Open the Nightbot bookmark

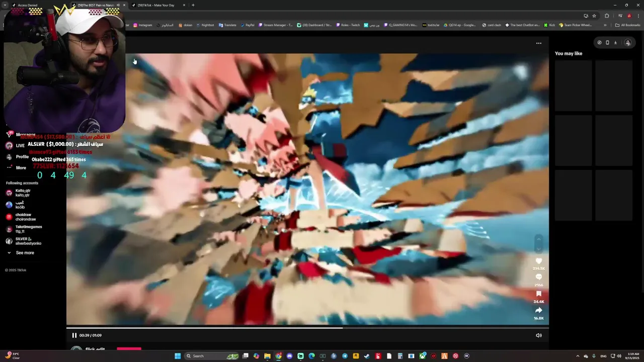pos(205,25)
